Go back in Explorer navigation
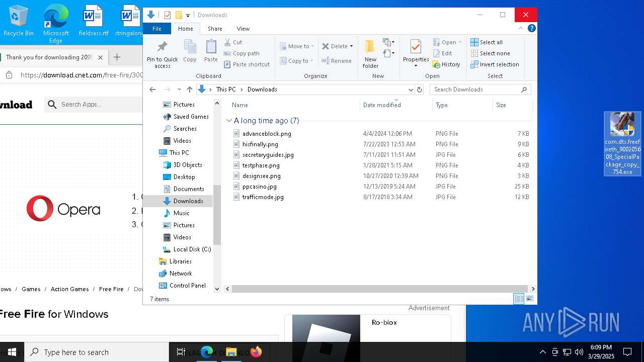The height and width of the screenshot is (362, 644). 152,89
